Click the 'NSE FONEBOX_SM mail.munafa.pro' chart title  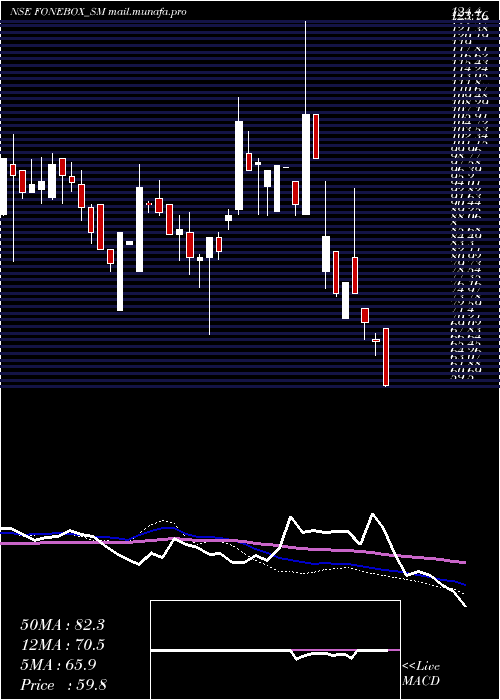(99, 12)
